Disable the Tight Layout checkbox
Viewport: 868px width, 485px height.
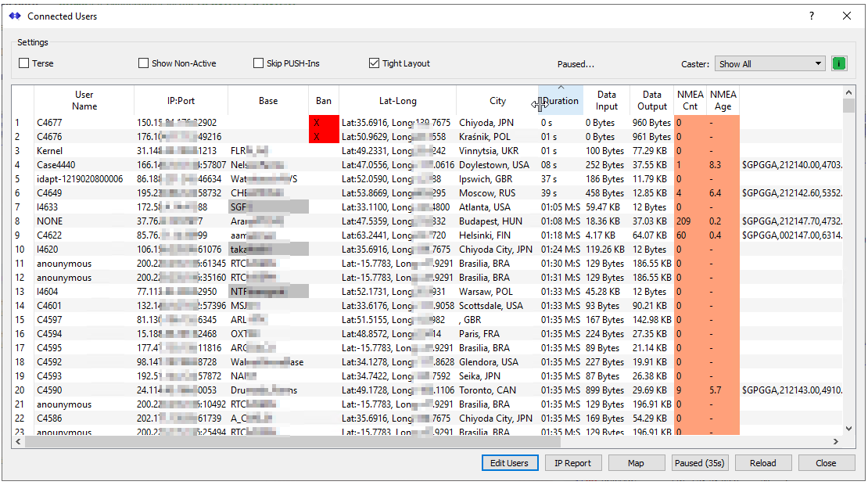point(374,63)
